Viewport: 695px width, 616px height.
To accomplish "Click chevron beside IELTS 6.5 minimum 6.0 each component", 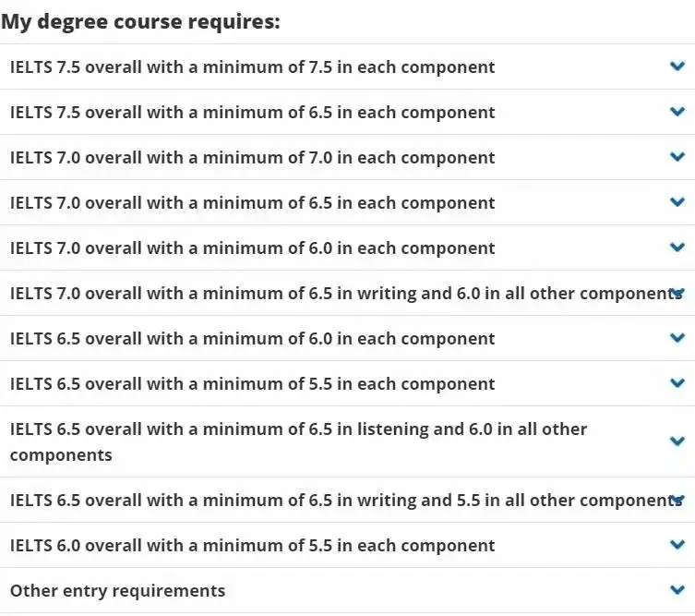I will click(x=677, y=338).
